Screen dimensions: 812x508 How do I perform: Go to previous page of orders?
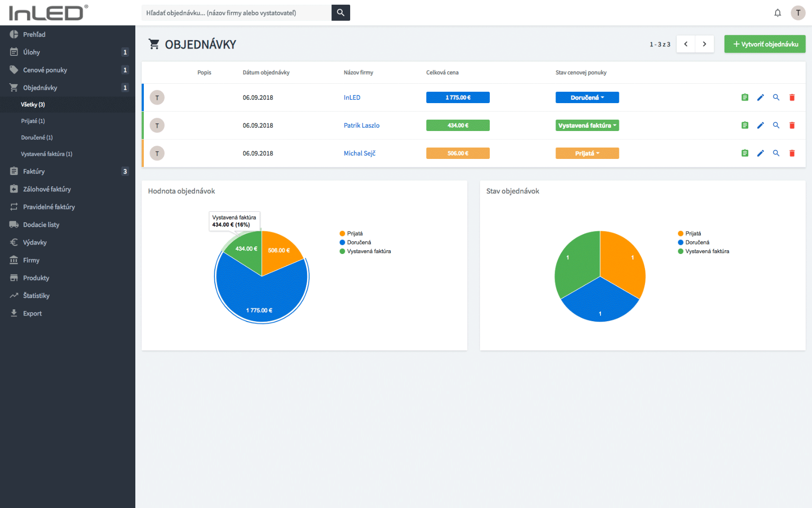pos(686,44)
